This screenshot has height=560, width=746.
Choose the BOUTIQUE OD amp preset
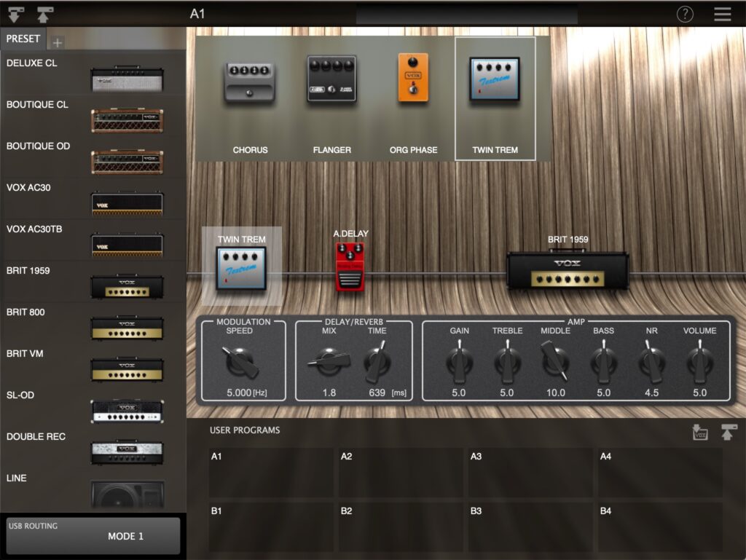pos(93,157)
